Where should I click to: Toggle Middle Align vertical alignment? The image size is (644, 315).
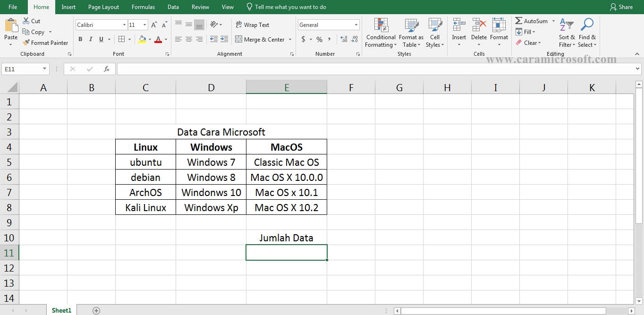pos(189,24)
